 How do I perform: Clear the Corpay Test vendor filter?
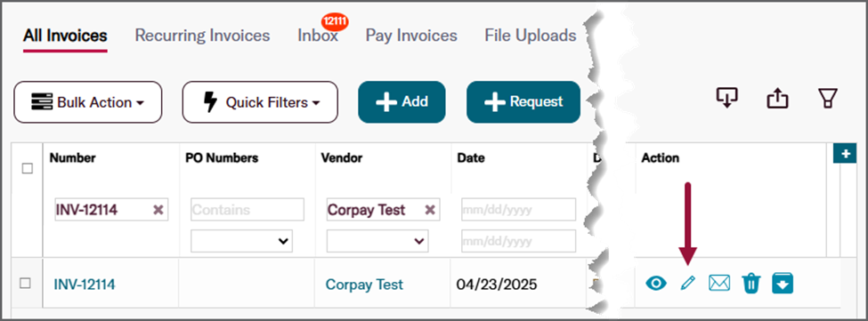tap(430, 210)
